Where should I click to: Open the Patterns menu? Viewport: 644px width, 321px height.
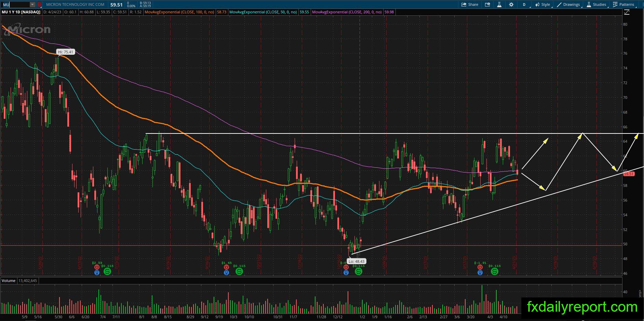624,4
